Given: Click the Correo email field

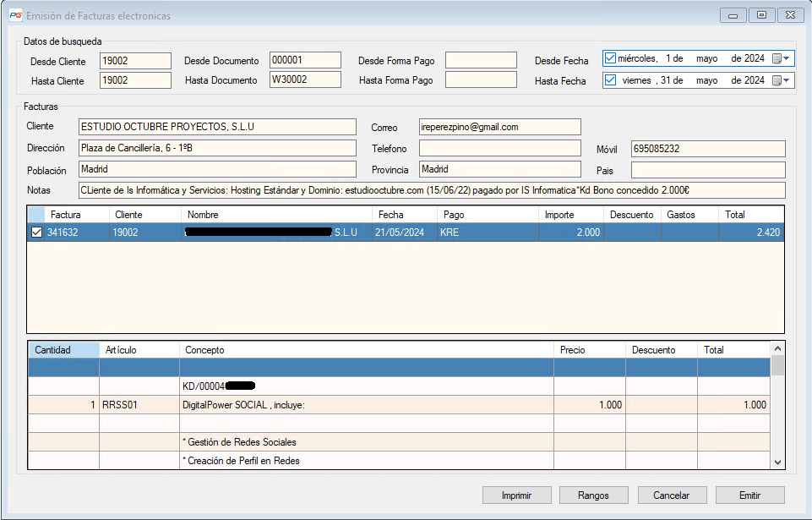Looking at the screenshot, I should tap(499, 127).
